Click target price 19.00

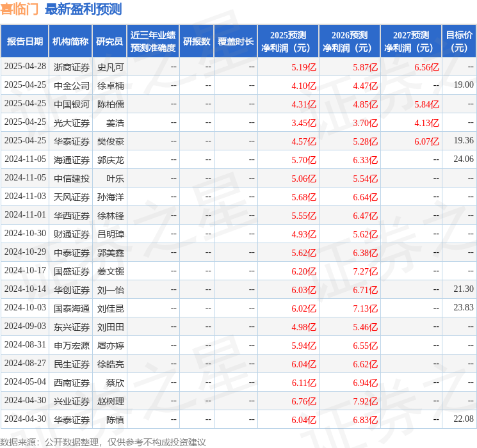point(464,85)
